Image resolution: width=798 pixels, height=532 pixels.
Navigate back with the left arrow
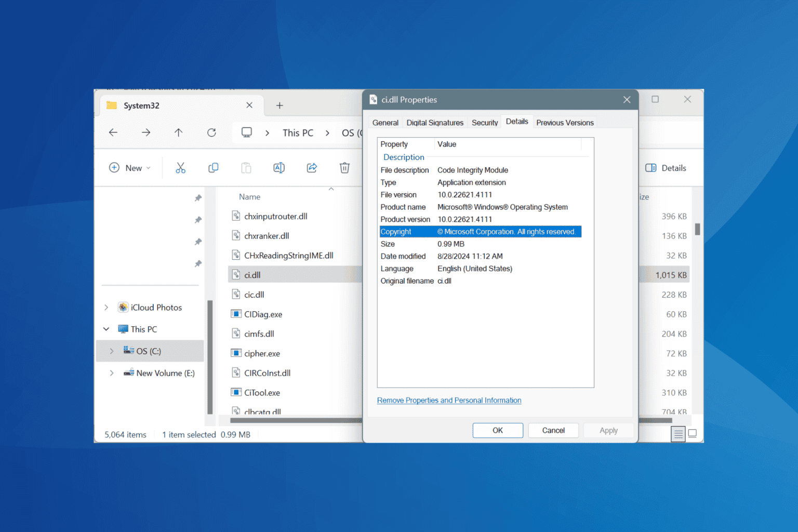[113, 132]
